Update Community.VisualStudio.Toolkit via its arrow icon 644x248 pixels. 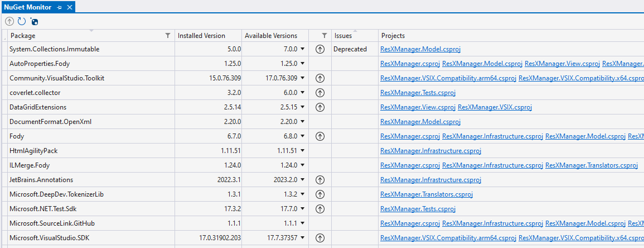click(320, 78)
